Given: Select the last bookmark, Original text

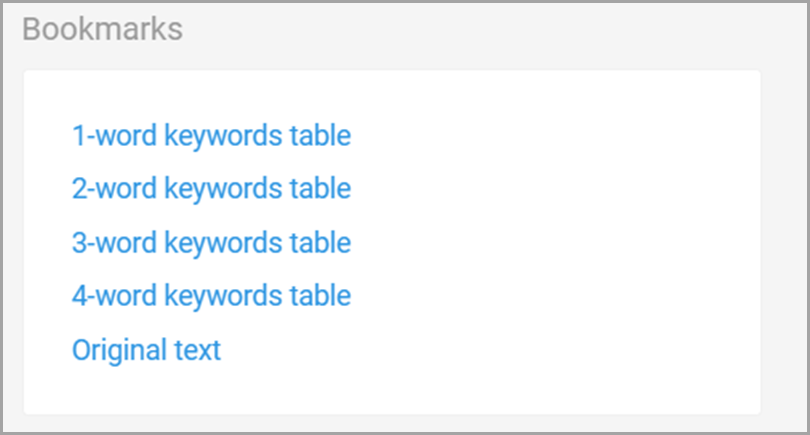Looking at the screenshot, I should coord(146,350).
